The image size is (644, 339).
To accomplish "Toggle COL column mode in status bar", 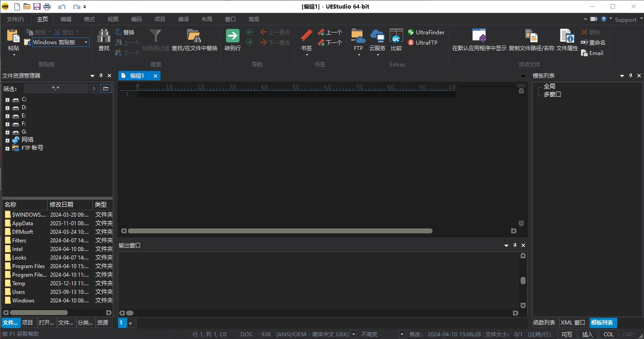I will pyautogui.click(x=608, y=334).
